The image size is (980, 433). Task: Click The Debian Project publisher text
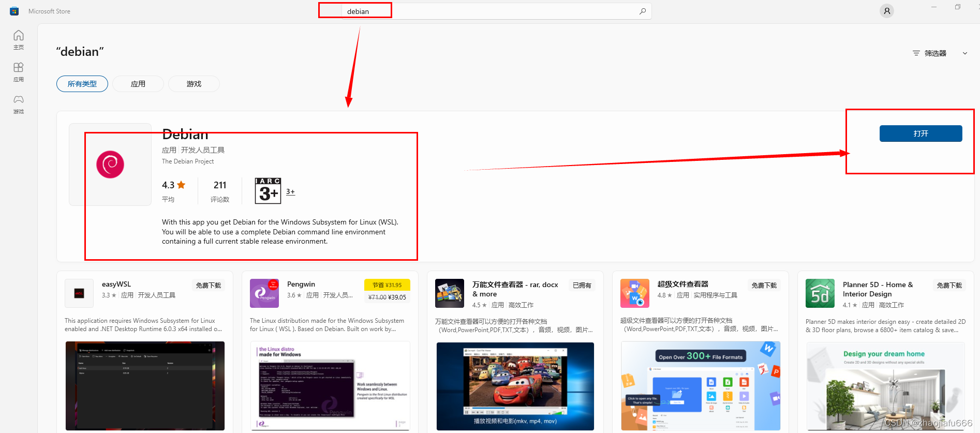point(188,161)
